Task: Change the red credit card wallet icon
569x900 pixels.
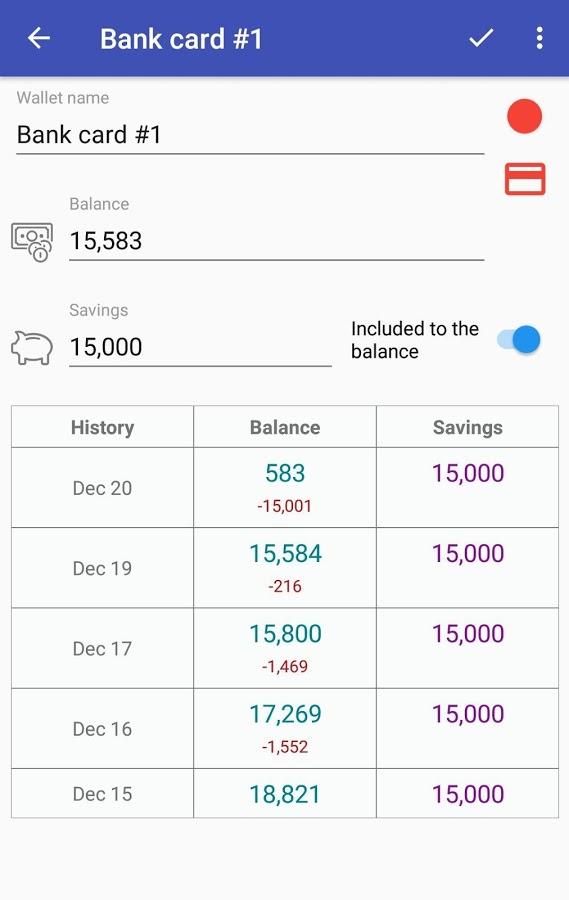Action: coord(525,179)
